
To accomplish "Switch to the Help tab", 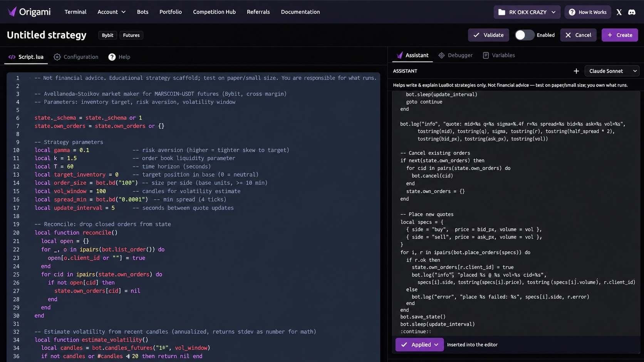I will coord(119,57).
